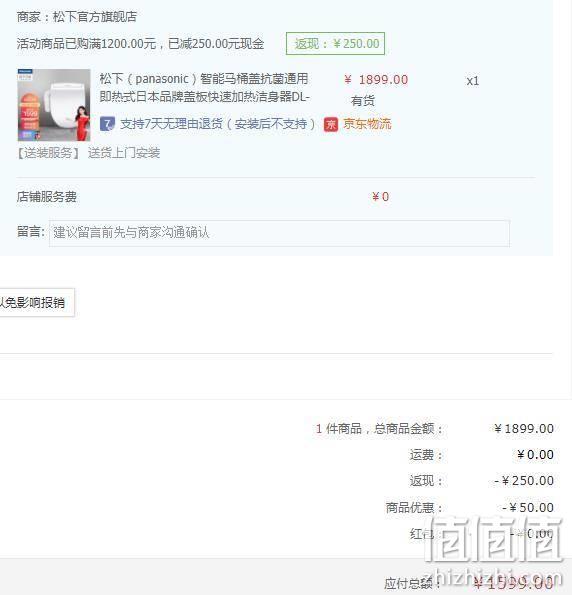Click the x1 quantity indicator
Image resolution: width=572 pixels, height=595 pixels.
pyautogui.click(x=473, y=81)
